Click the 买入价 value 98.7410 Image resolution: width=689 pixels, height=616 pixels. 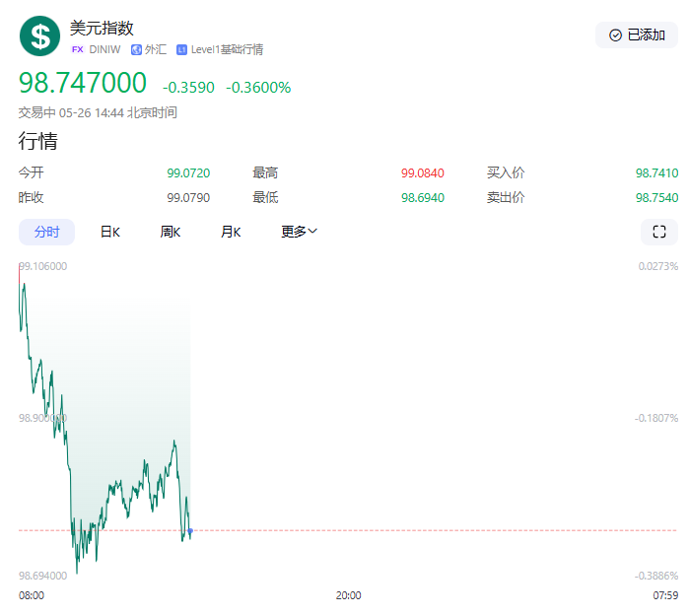[x=656, y=172]
